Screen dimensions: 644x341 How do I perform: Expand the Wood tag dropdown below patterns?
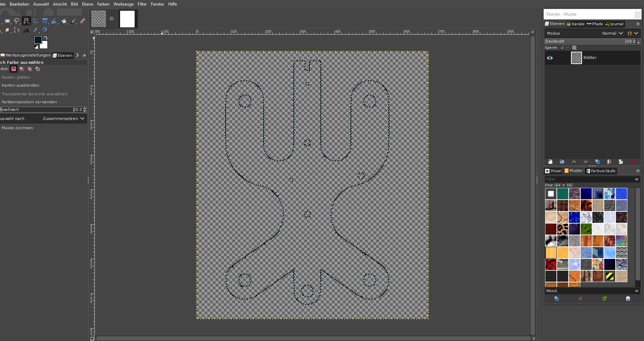click(636, 291)
